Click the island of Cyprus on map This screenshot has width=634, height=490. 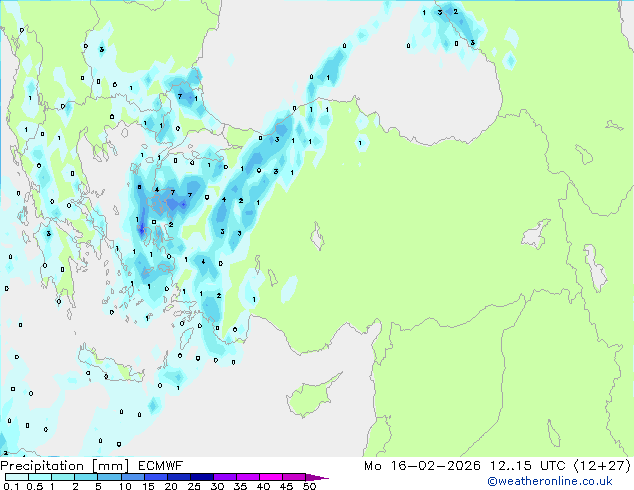click(x=311, y=396)
